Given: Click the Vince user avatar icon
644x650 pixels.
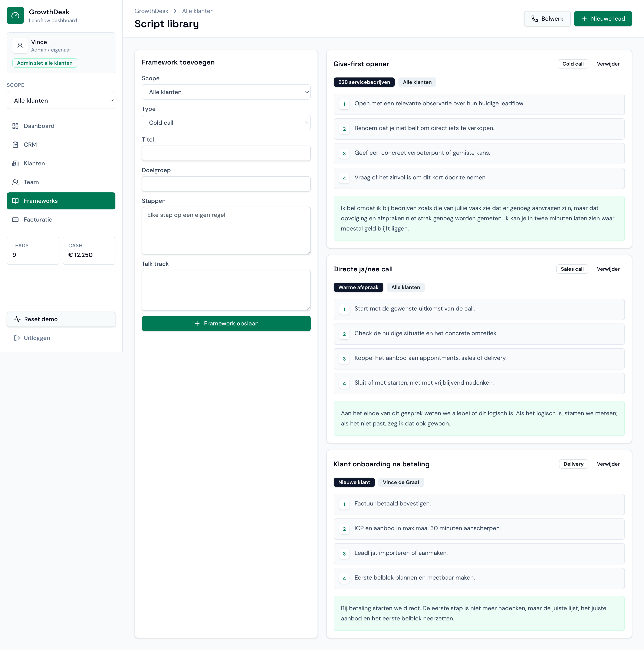Looking at the screenshot, I should click(20, 45).
